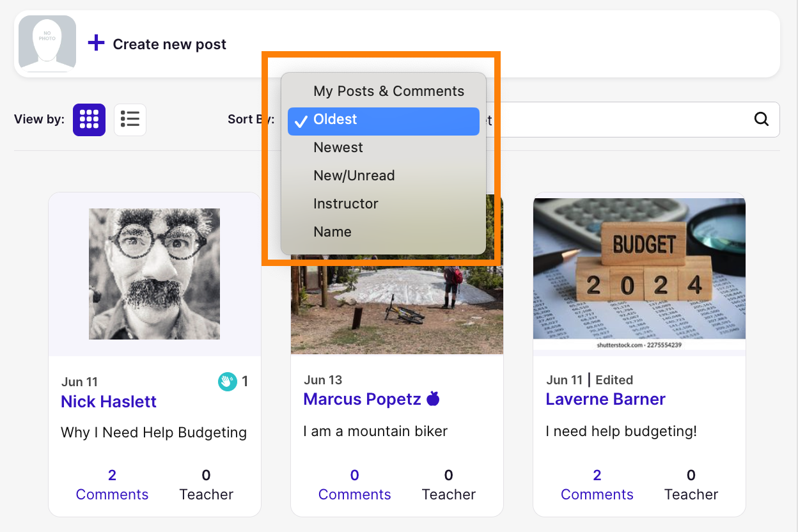
Task: Click Teacher count on Laverne Barner's post
Action: (691, 485)
